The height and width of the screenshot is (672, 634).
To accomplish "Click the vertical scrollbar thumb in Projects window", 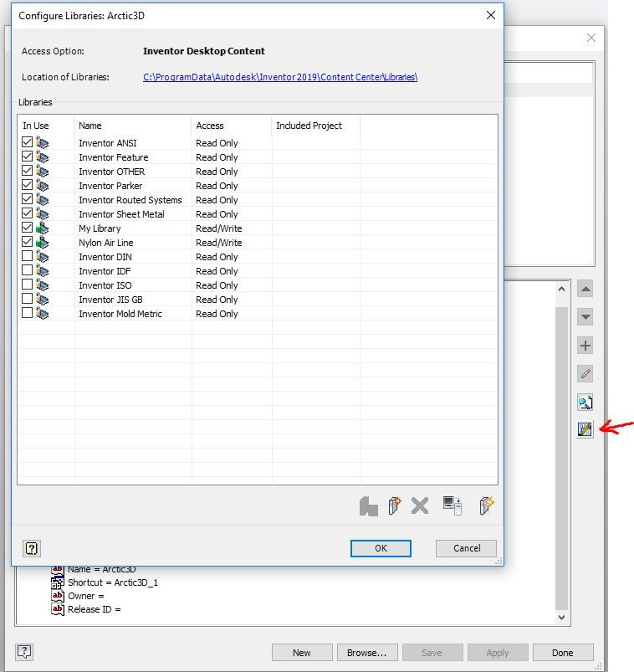I will pyautogui.click(x=561, y=458).
